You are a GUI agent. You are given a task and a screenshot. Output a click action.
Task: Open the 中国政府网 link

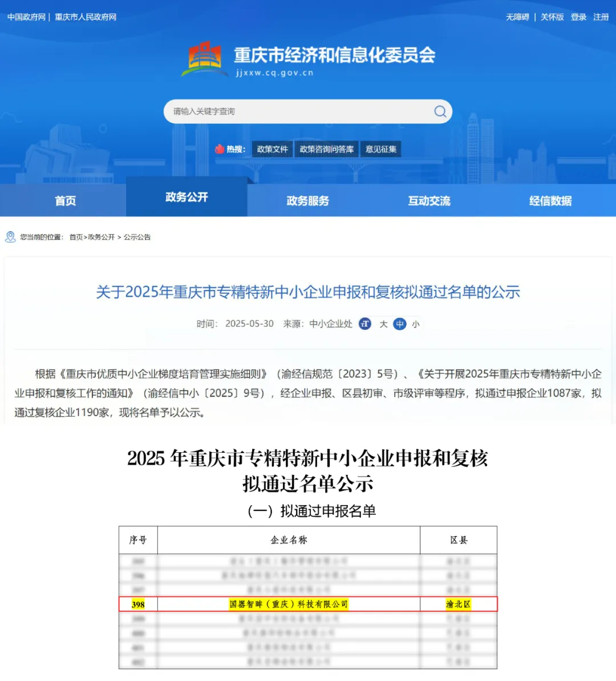point(26,17)
